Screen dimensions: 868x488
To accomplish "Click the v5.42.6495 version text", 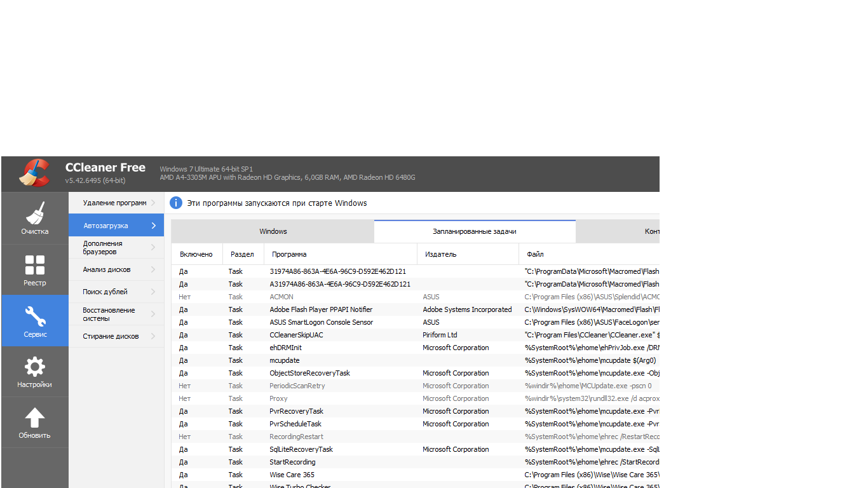I will (95, 181).
